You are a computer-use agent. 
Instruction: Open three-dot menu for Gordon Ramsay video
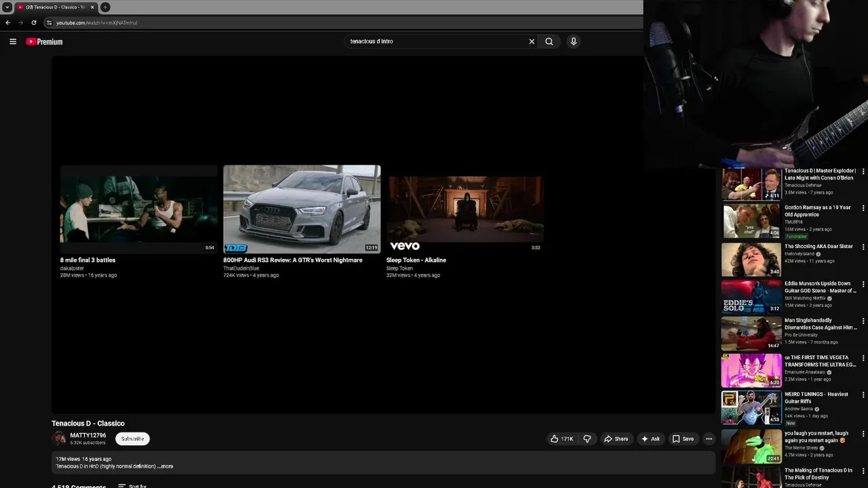coord(863,208)
